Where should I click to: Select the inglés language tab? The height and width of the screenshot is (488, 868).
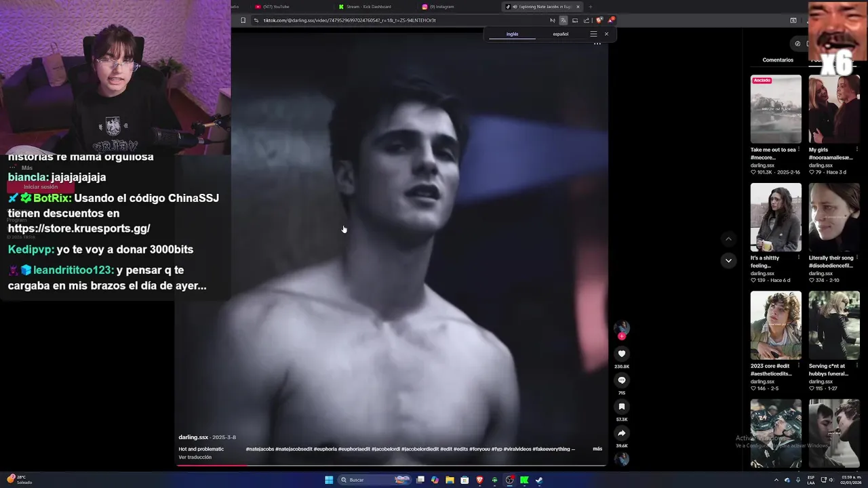[x=512, y=34]
